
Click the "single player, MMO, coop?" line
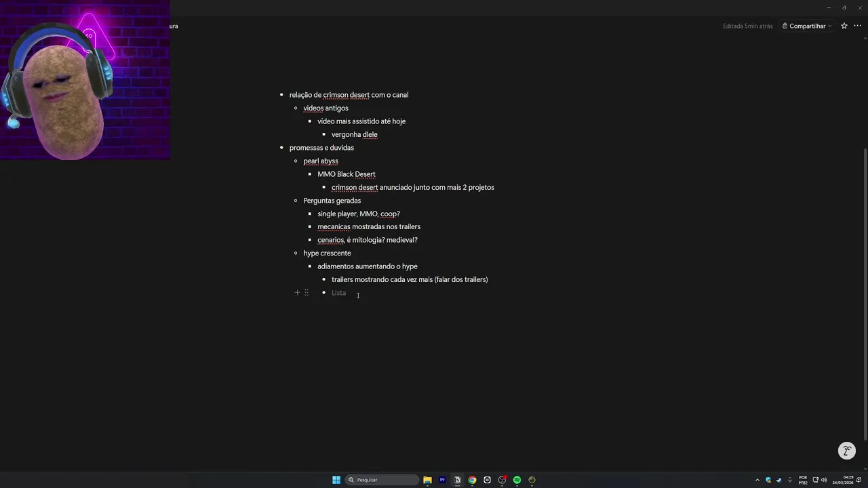(359, 214)
